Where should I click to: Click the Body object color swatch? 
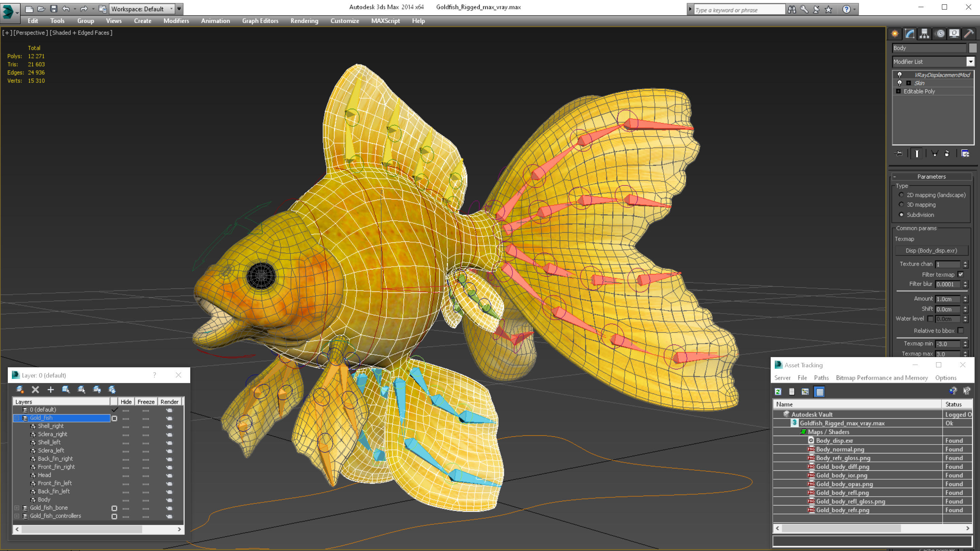tap(973, 48)
